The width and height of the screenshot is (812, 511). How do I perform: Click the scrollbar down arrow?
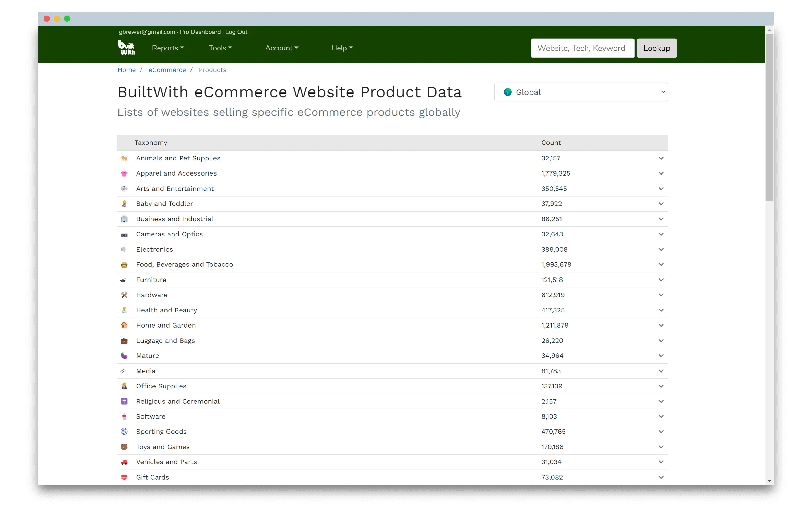tap(769, 481)
